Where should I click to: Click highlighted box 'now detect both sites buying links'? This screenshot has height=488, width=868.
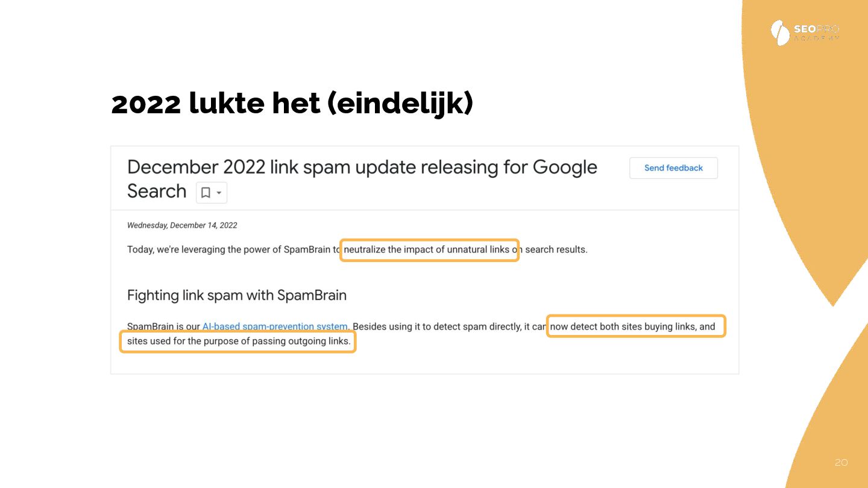pyautogui.click(x=635, y=327)
